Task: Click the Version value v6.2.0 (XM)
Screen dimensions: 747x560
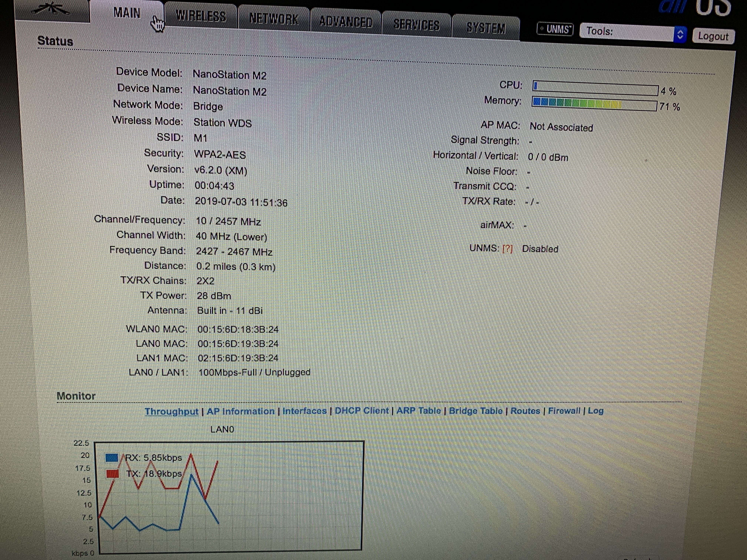Action: (x=221, y=171)
